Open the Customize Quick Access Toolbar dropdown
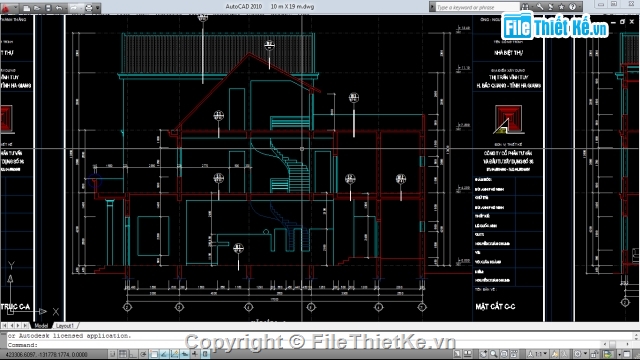The width and height of the screenshot is (640, 360). (98, 8)
